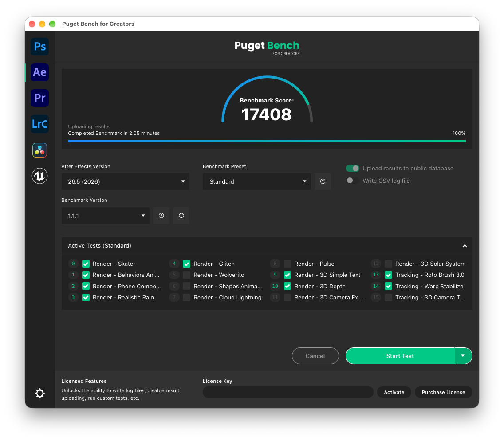Check Render - Cloud Lightning test
This screenshot has width=504, height=441.
(x=187, y=298)
